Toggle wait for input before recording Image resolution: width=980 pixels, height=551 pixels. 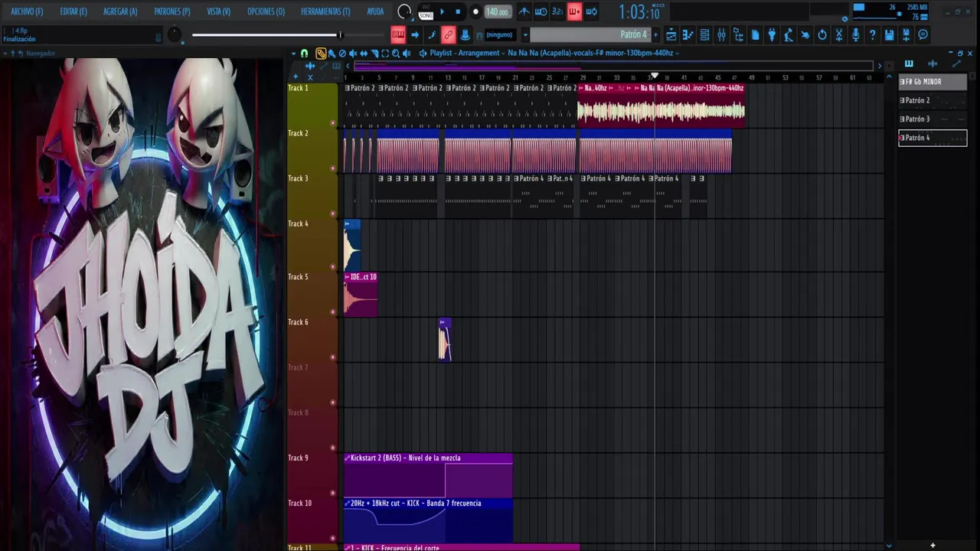point(541,11)
